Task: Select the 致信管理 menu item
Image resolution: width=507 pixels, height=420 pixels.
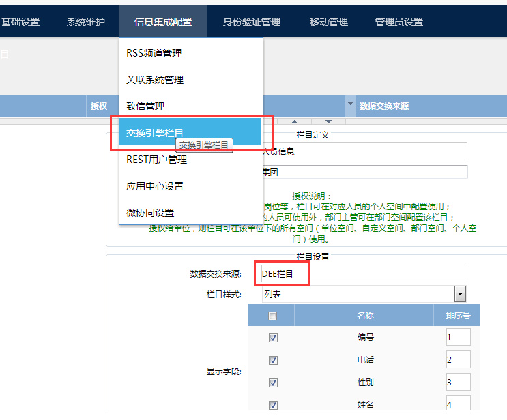Action: [x=145, y=106]
